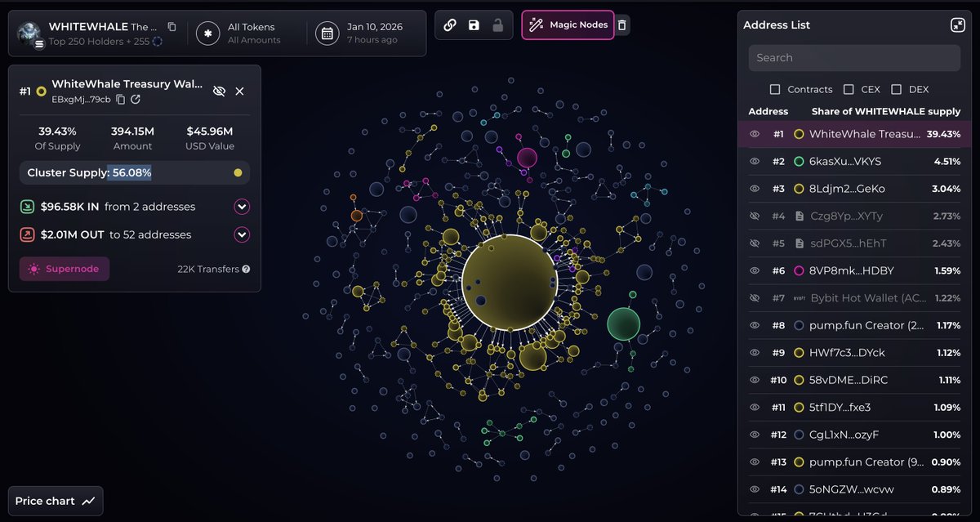Copy the WHITEWHALE token address
The image size is (980, 522).
coord(171,27)
